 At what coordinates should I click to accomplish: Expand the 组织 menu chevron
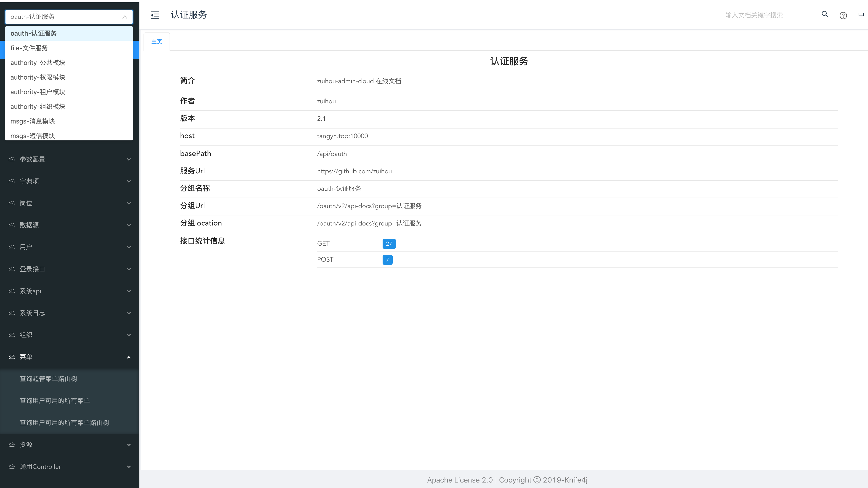[129, 335]
